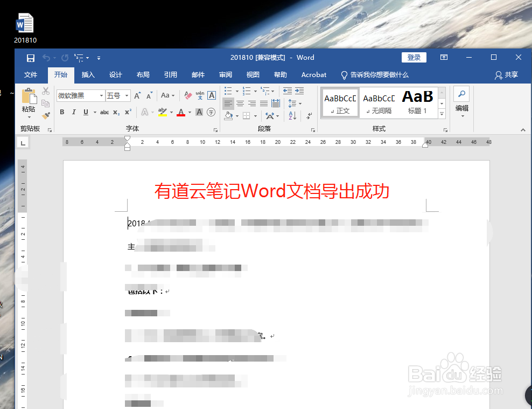This screenshot has height=409, width=532.
Task: Switch to the 布局 tab
Action: click(143, 75)
